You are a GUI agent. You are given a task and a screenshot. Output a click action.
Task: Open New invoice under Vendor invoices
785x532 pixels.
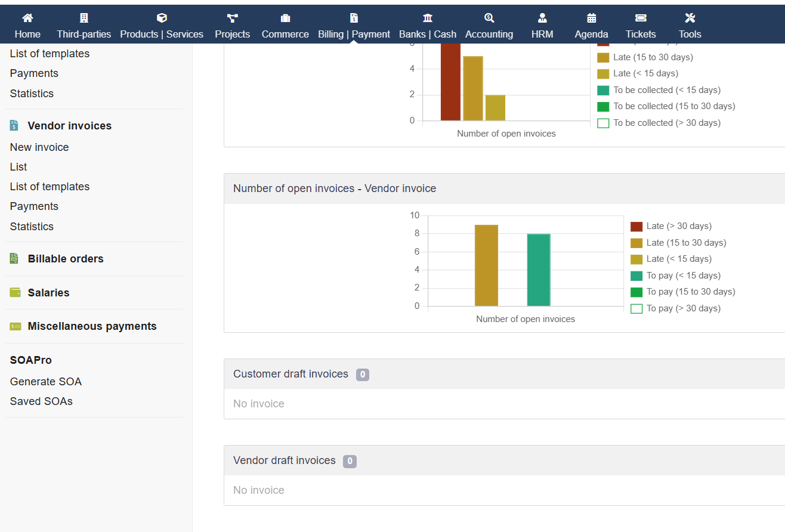pyautogui.click(x=39, y=147)
